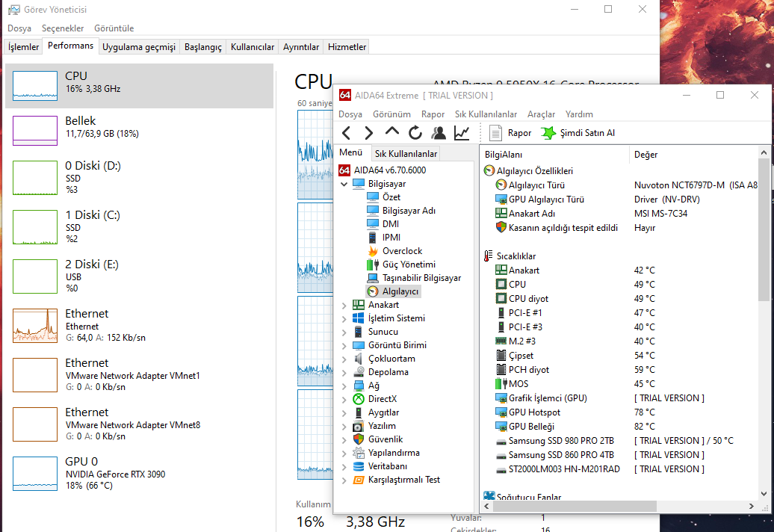The image size is (774, 532).
Task: Click the AIDA64 v6.70.6000 root tree item
Action: pyautogui.click(x=383, y=170)
